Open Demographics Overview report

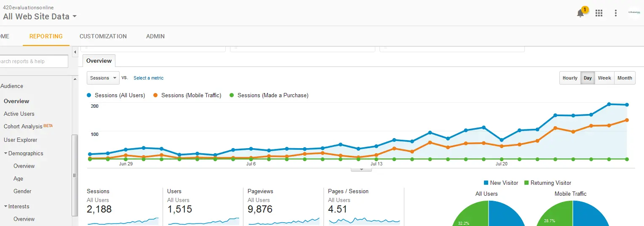coord(24,166)
